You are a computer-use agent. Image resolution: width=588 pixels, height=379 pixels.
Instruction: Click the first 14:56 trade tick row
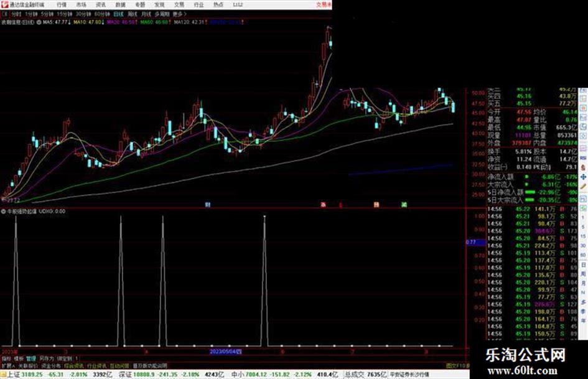(532, 209)
